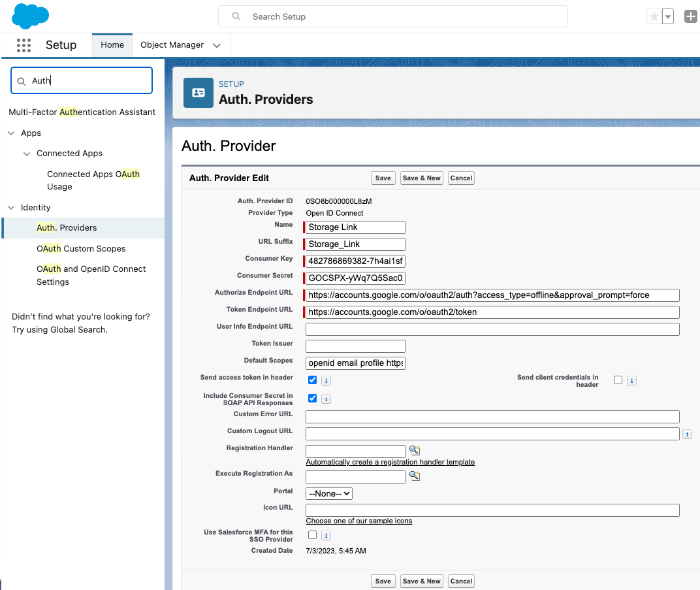700x590 pixels.
Task: Click the global actions plus icon
Action: 690,17
